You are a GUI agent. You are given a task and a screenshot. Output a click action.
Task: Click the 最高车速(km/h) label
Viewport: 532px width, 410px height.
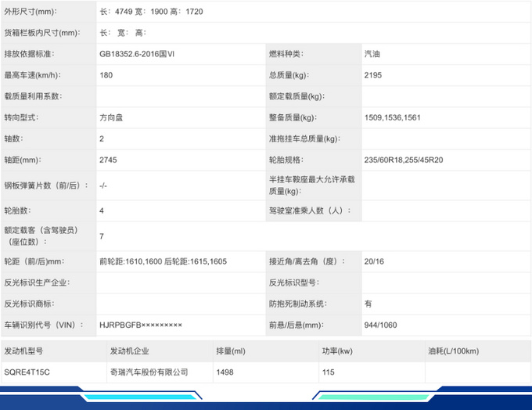pyautogui.click(x=33, y=75)
